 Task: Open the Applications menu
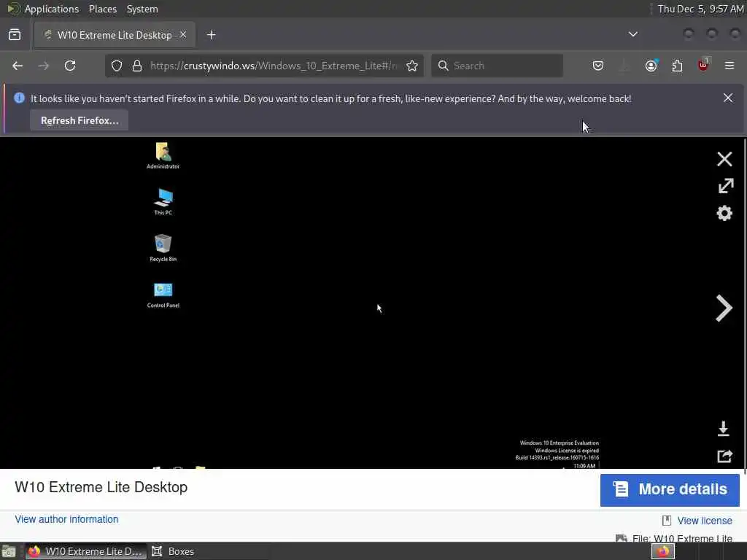pos(52,9)
